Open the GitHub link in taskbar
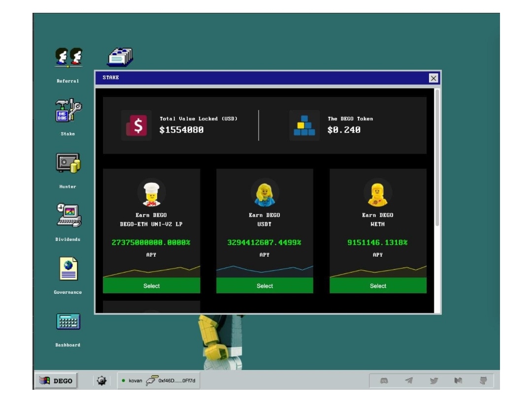The width and height of the screenshot is (532, 409). point(483,380)
